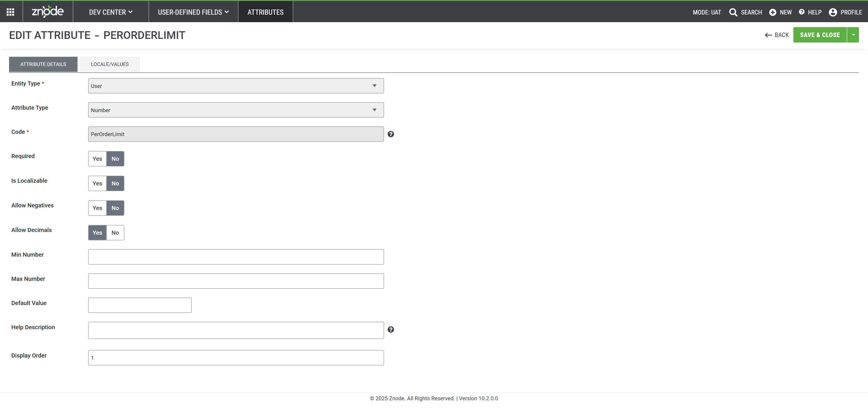Click into the Max Number field
The height and width of the screenshot is (412, 868).
click(236, 281)
